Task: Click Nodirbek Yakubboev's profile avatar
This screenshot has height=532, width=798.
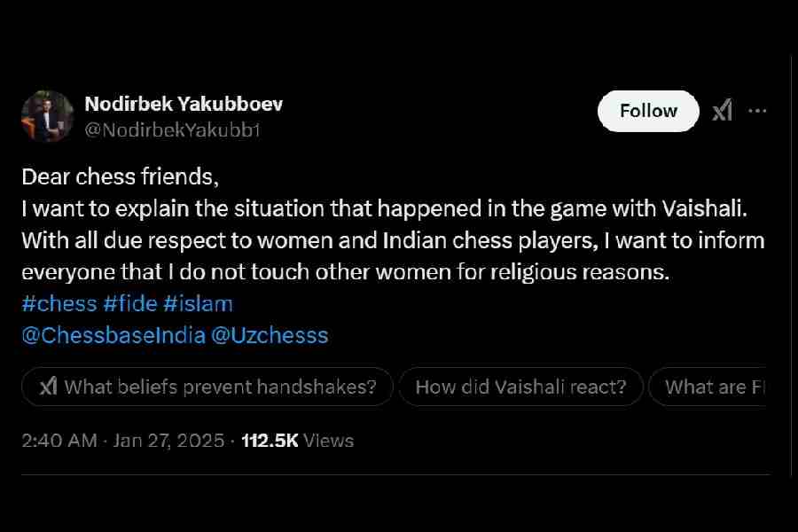Action: click(x=47, y=116)
